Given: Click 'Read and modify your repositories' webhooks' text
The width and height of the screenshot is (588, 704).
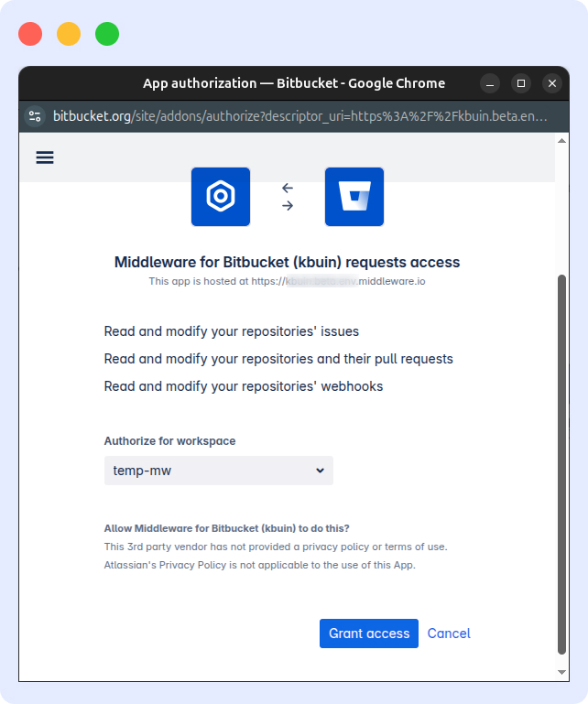Looking at the screenshot, I should point(244,386).
